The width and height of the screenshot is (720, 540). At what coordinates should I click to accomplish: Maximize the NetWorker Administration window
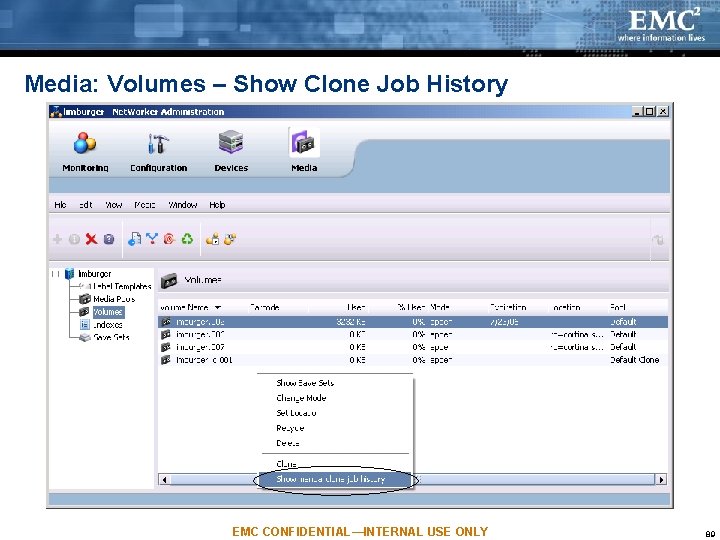(649, 112)
